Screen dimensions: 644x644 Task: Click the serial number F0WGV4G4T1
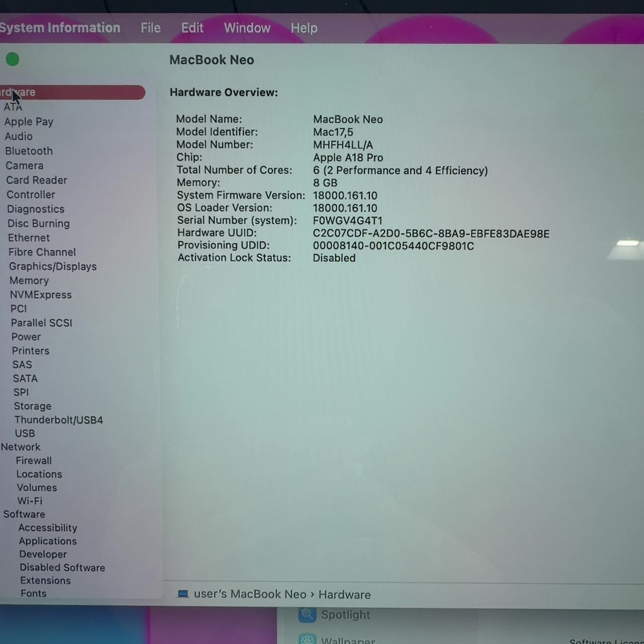tap(348, 221)
